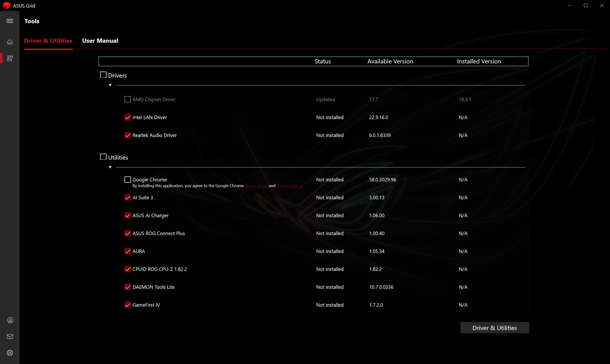Select the Tools sidebar icon
This screenshot has width=610, height=364.
click(x=10, y=58)
